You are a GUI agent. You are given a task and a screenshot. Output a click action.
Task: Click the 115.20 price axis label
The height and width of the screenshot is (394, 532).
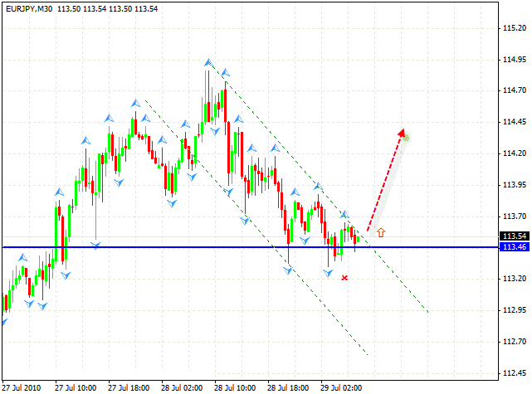coord(515,28)
